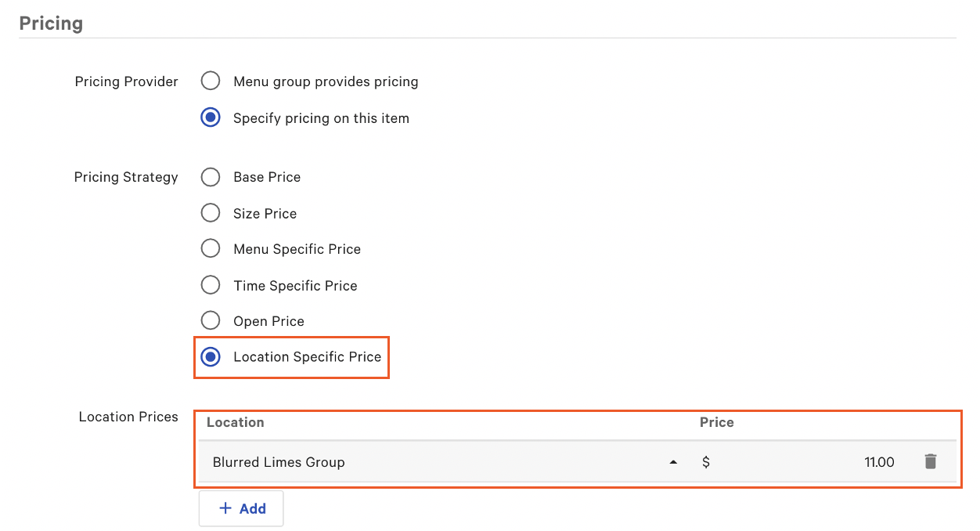The height and width of the screenshot is (531, 980).
Task: Select Size Price pricing strategy
Action: [x=210, y=213]
